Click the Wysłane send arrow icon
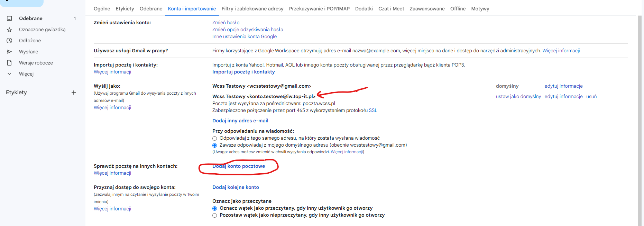 coord(9,52)
